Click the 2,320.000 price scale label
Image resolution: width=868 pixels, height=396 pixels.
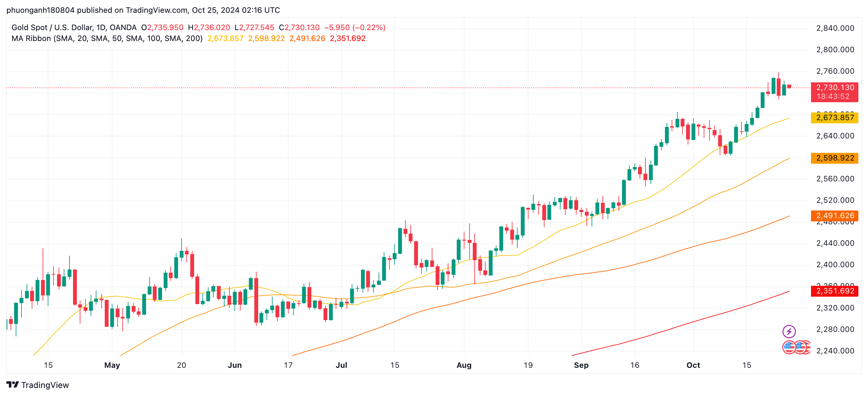(x=835, y=308)
